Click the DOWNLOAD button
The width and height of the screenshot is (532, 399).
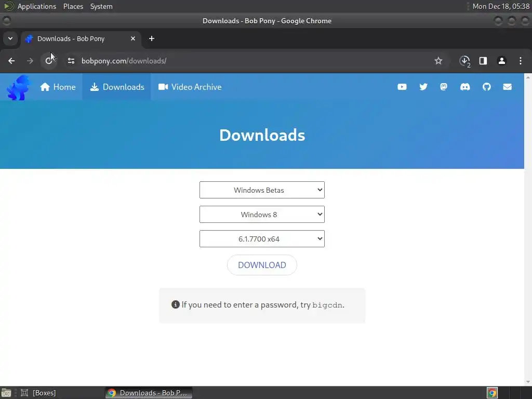262,265
